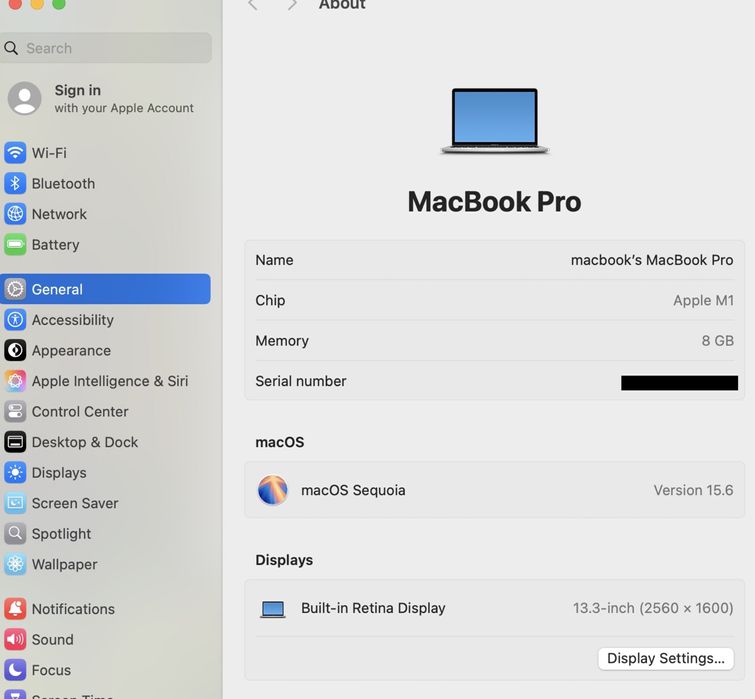Open Wi-Fi settings icon in sidebar
The height and width of the screenshot is (699, 755).
click(x=15, y=153)
